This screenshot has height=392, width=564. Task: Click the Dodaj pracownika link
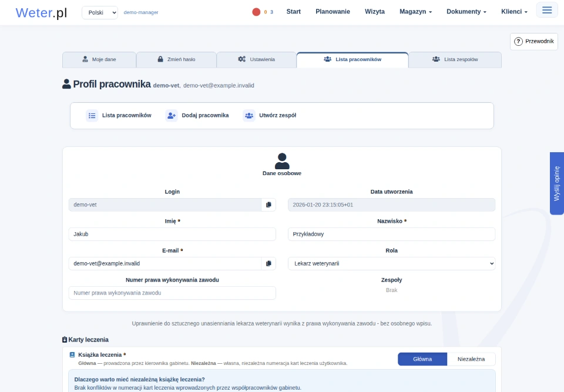tap(205, 115)
